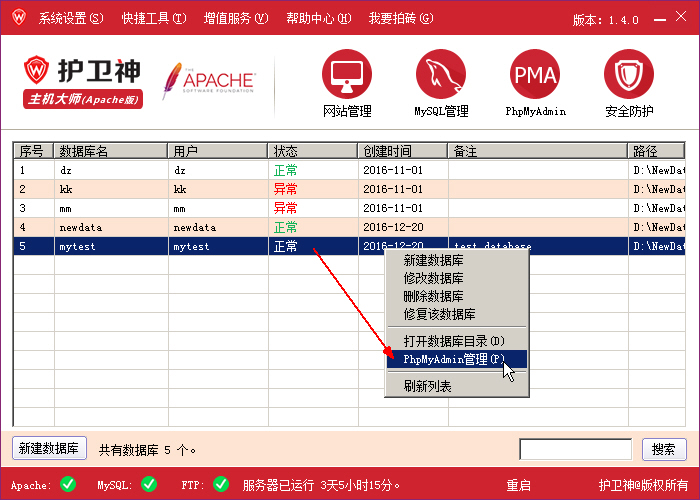Click date 2016-12-20 in newdata row
The image size is (700, 500).
pos(393,227)
